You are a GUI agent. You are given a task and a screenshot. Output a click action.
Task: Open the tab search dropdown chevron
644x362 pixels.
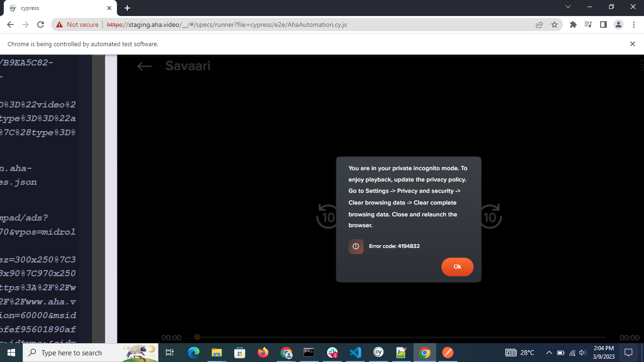pos(568,7)
